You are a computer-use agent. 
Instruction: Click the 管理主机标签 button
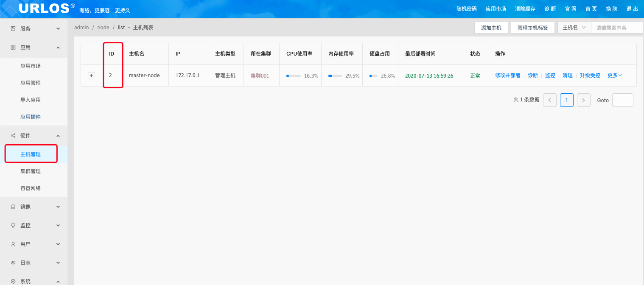tap(532, 28)
